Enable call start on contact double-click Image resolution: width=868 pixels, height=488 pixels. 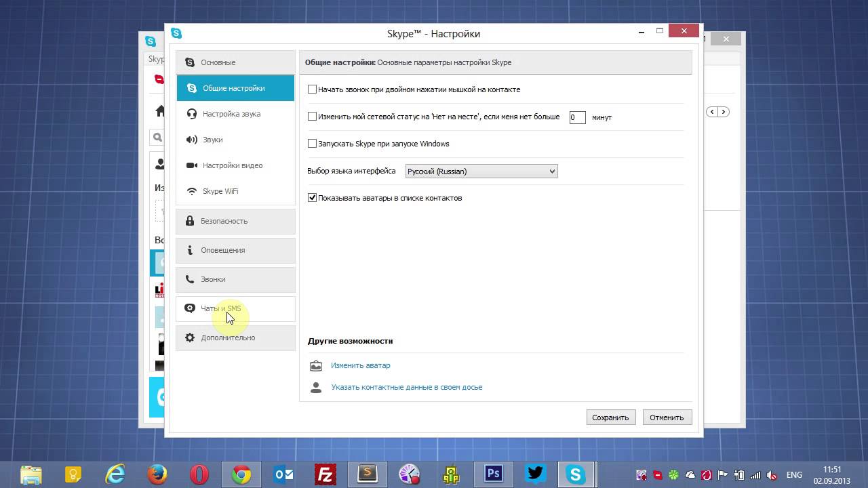[x=312, y=89]
